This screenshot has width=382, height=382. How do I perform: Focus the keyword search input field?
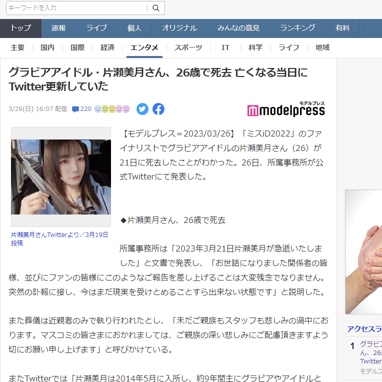point(77,8)
